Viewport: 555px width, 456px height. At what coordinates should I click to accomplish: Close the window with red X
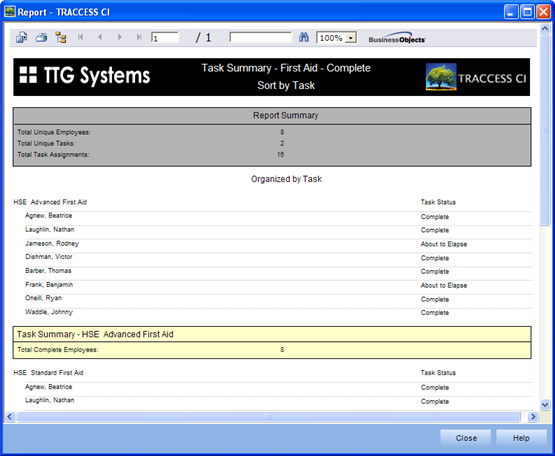(543, 12)
